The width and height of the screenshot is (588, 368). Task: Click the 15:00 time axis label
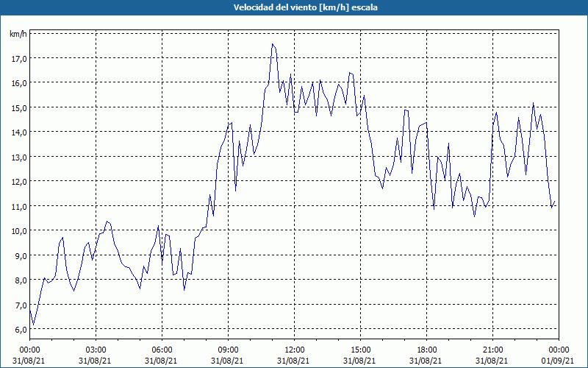(x=360, y=350)
